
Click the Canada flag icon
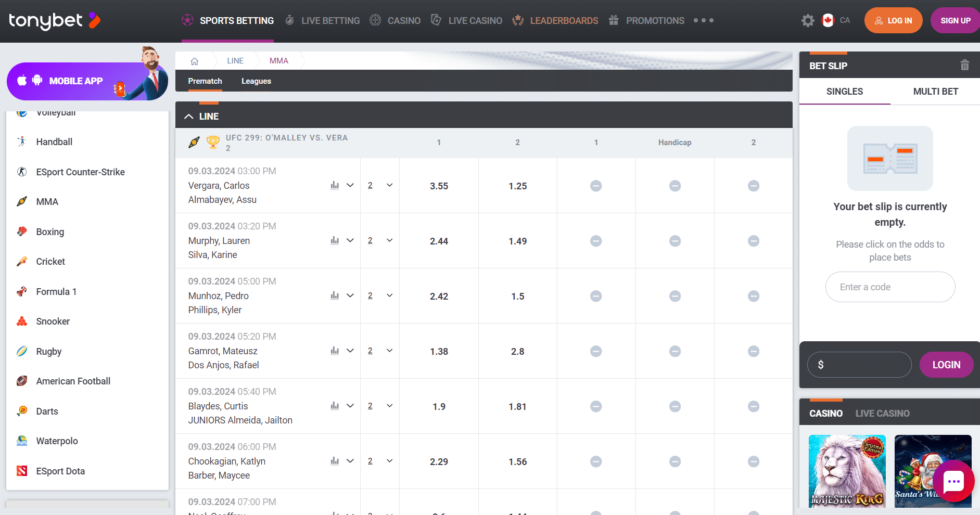click(828, 20)
